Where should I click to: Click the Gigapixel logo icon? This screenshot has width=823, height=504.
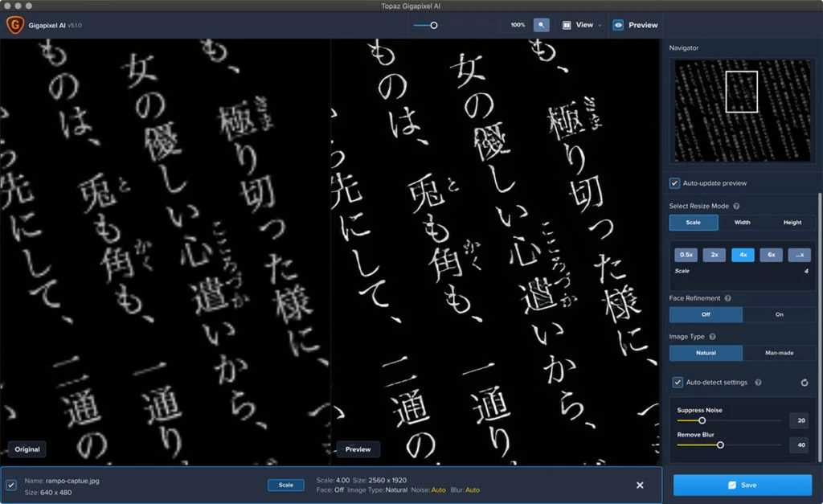(15, 25)
